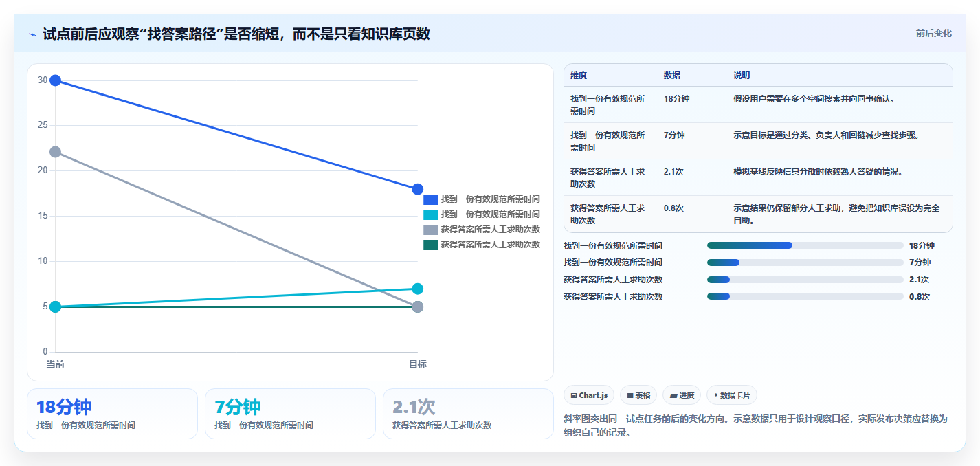Click the 7分钟 cell in the table
Screen dimensions: 980x466
674,135
